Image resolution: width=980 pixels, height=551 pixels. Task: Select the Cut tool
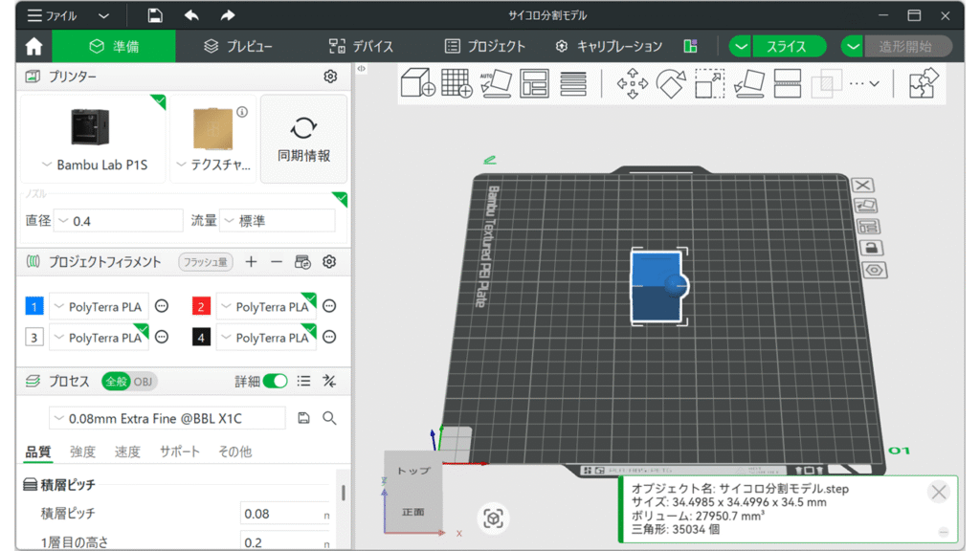(x=787, y=83)
